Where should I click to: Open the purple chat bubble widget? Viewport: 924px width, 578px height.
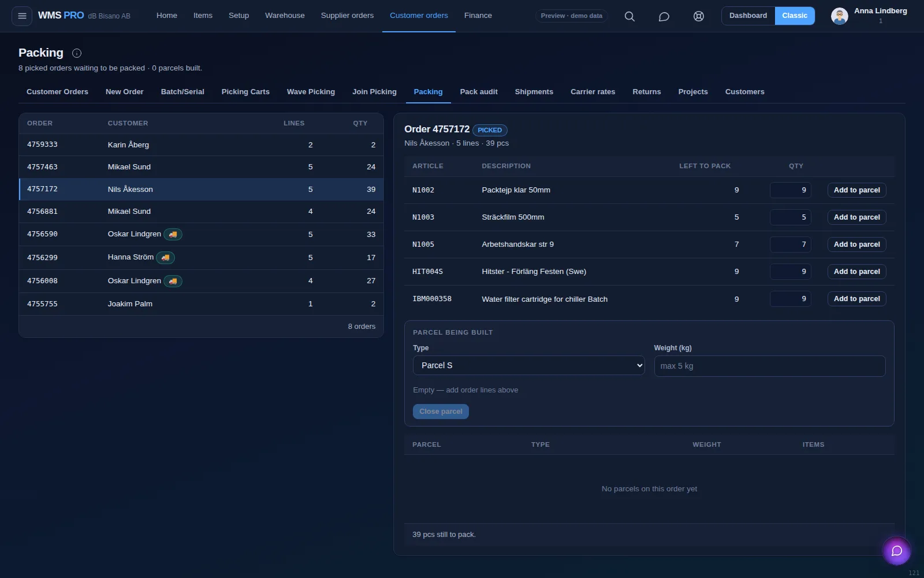tap(896, 551)
